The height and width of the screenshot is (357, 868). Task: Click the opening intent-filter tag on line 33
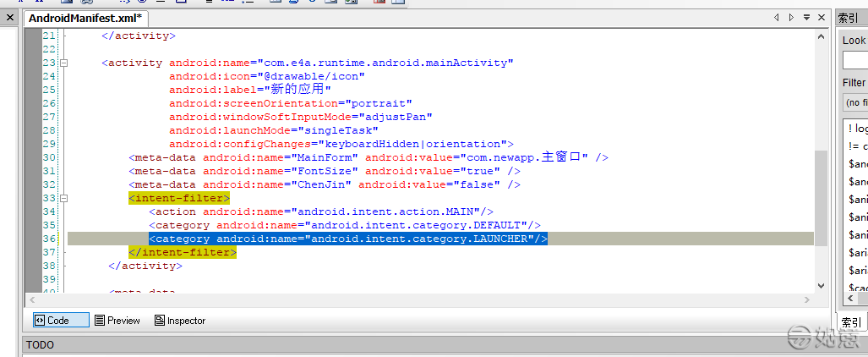click(178, 198)
